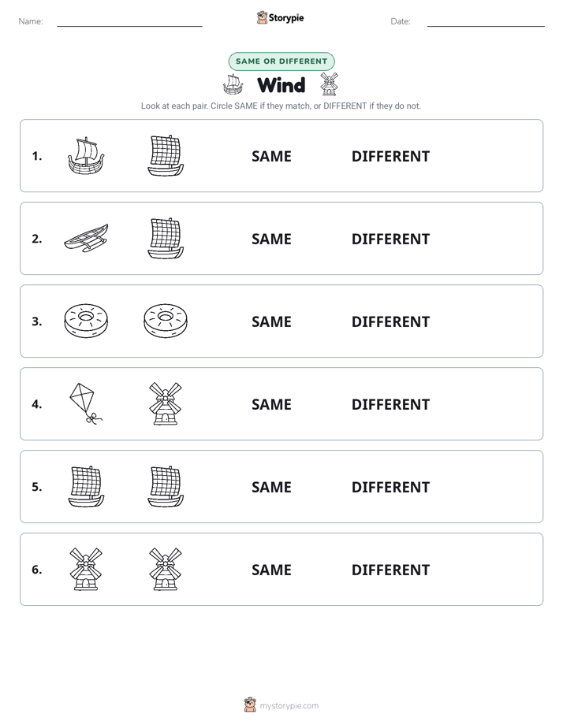The width and height of the screenshot is (563, 728).
Task: Click the kite icon in row 4
Action: pos(86,403)
